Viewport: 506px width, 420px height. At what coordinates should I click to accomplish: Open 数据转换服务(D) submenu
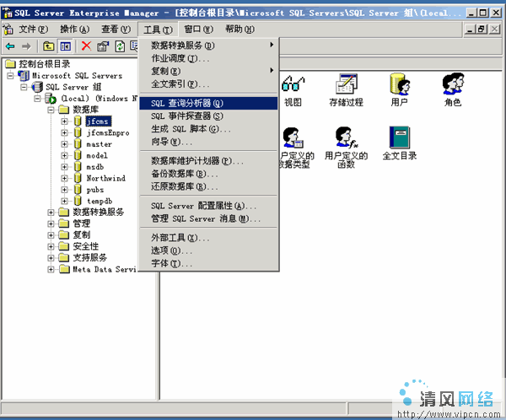(x=208, y=46)
